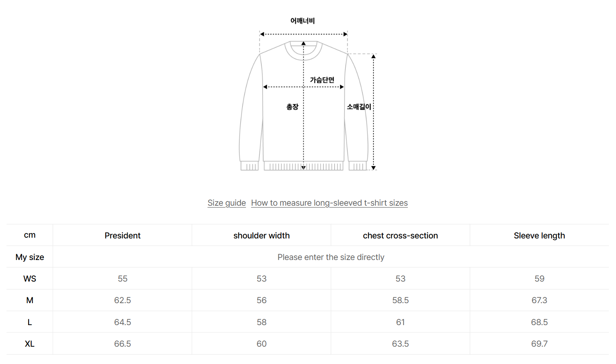Click the 'Please enter the size directly' field
The height and width of the screenshot is (364, 616).
tap(331, 257)
